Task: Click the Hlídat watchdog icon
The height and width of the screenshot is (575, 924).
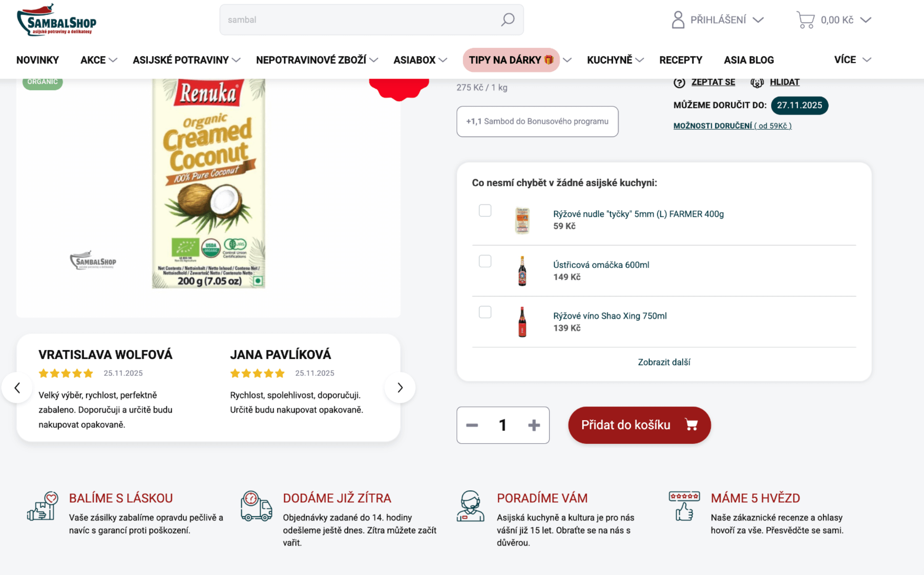Action: [757, 82]
